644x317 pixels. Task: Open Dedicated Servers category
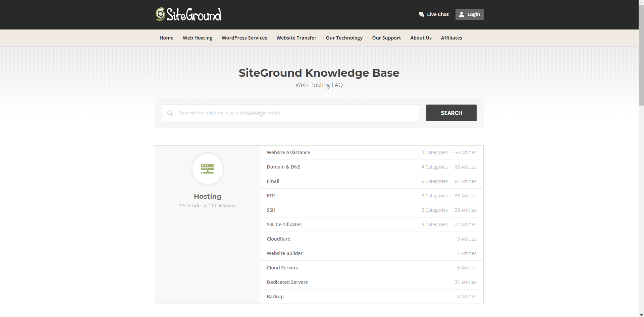click(x=287, y=282)
